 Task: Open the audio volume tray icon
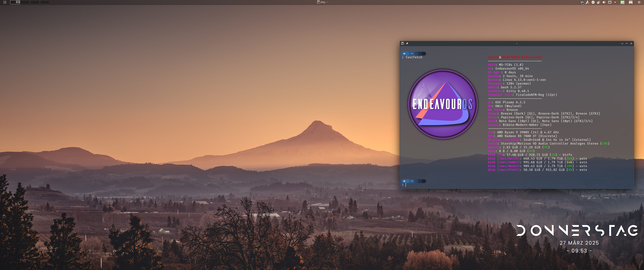604,2
